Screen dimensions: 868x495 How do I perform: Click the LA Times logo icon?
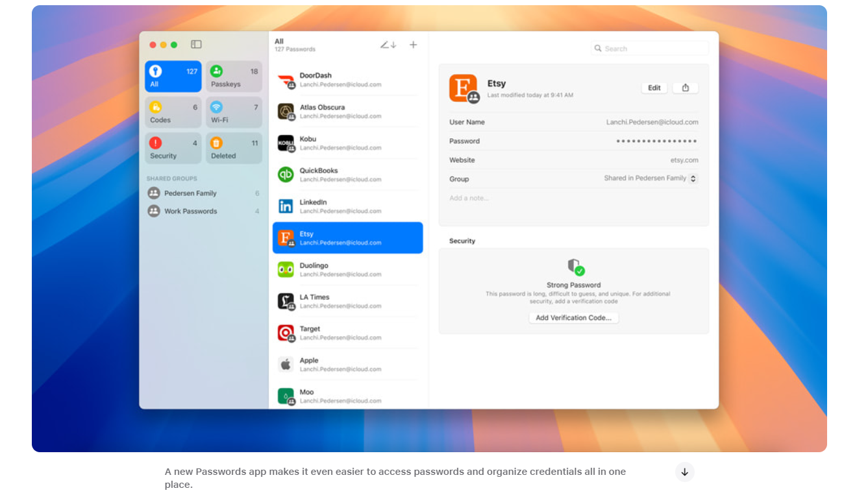click(286, 301)
